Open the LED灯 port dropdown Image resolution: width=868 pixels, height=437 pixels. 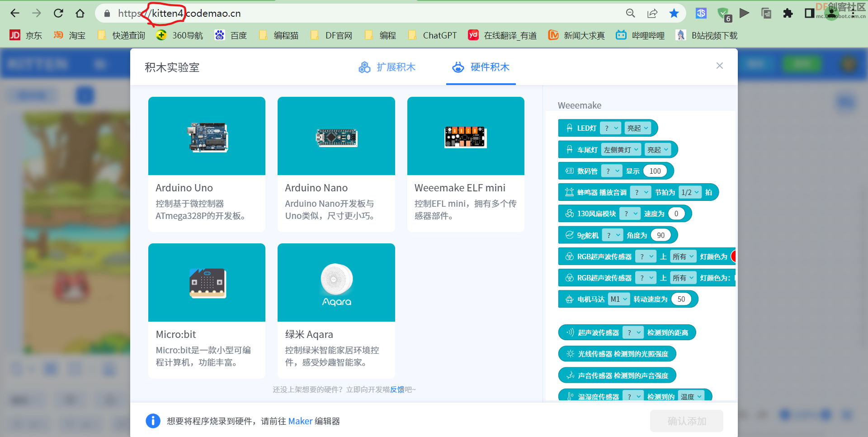[x=610, y=128]
